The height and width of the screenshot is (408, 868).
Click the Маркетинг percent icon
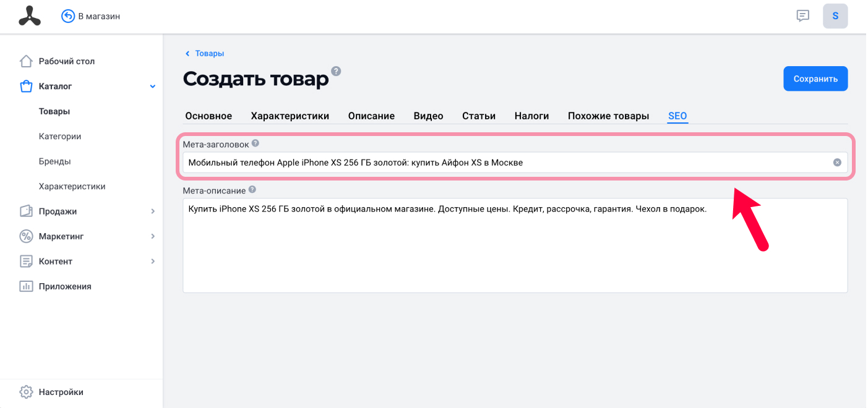(26, 236)
